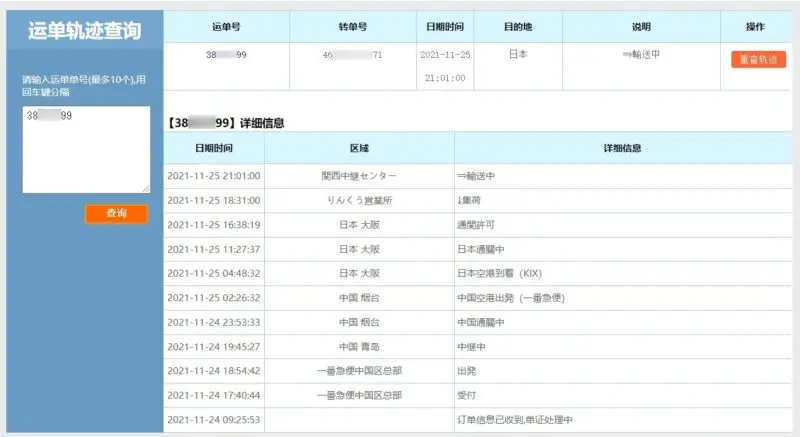Viewport: 800px width, 437px height.
Task: Focus the waybill number input textarea
Action: (85, 150)
